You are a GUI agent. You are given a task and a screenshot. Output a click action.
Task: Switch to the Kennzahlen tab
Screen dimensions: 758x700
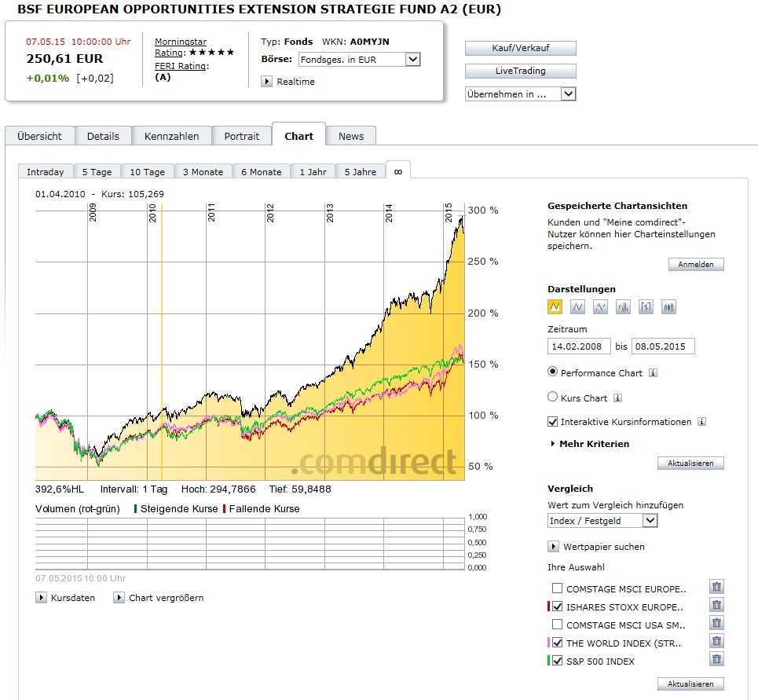click(171, 136)
